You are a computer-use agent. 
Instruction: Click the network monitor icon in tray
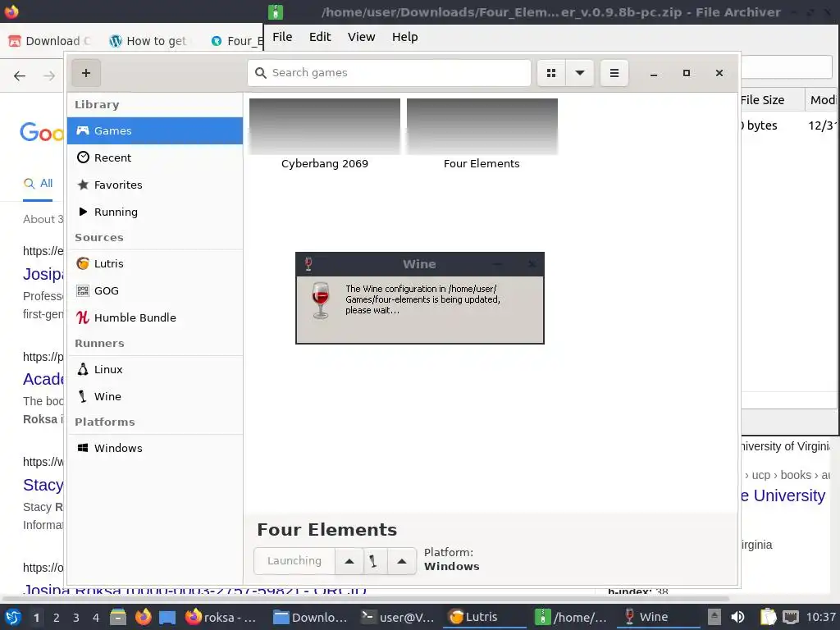tap(791, 618)
